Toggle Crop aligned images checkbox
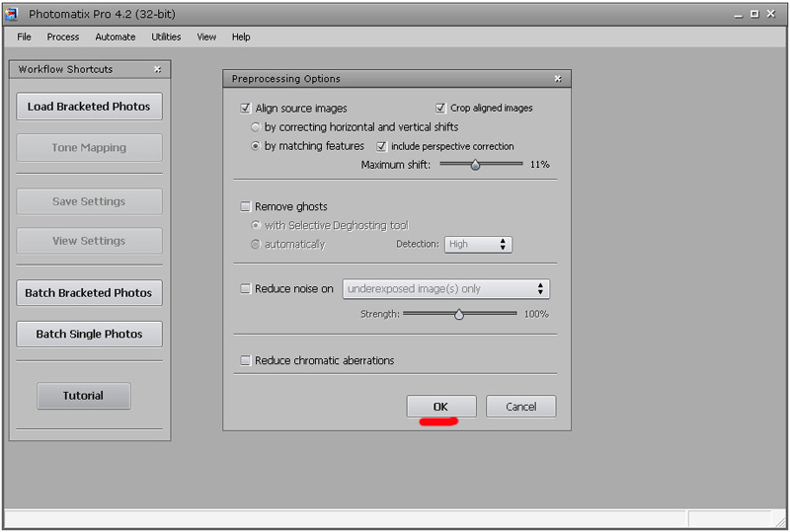This screenshot has width=790, height=532. [x=440, y=108]
